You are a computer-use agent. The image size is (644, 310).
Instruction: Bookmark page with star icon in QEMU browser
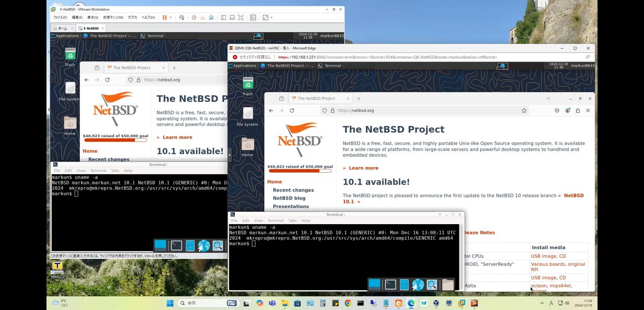tap(524, 110)
